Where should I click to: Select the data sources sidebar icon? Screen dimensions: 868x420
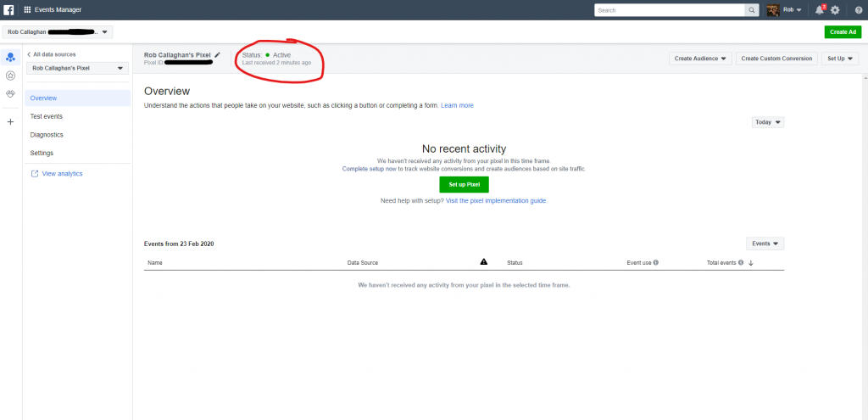point(10,57)
